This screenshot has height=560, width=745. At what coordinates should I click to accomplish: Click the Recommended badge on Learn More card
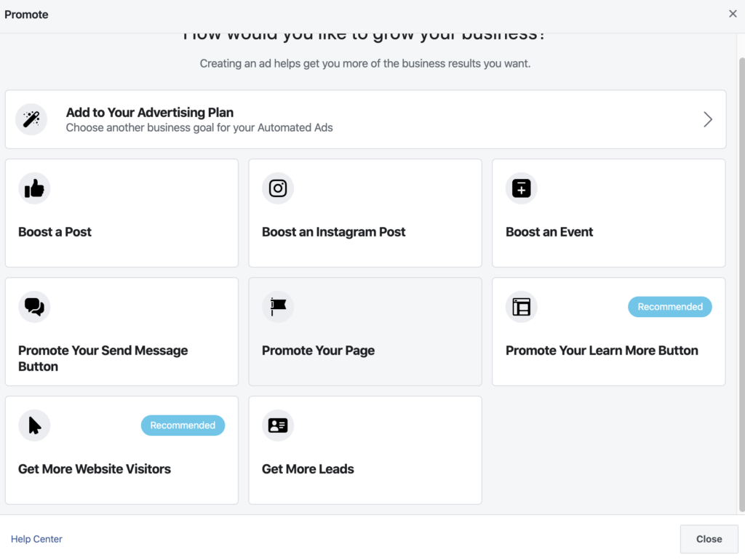(670, 307)
